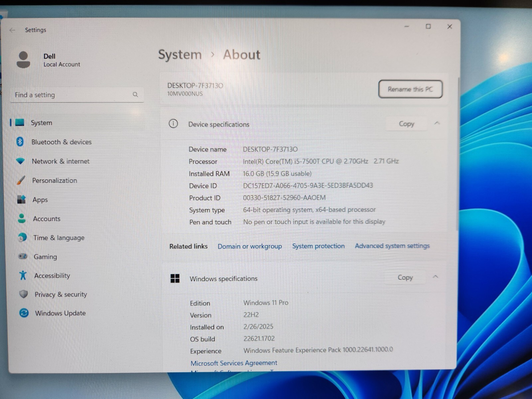Close the Settings window
This screenshot has width=532, height=399.
click(x=450, y=26)
